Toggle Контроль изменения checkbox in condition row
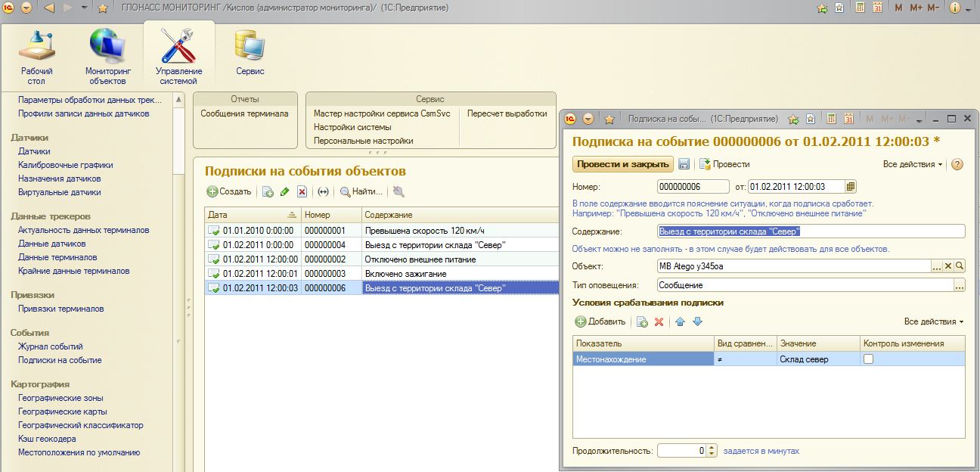This screenshot has height=472, width=980. point(868,359)
